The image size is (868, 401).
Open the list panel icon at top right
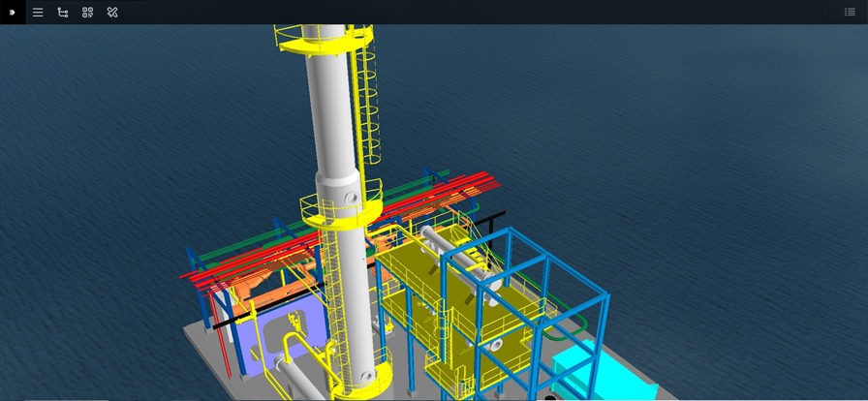[x=850, y=13]
